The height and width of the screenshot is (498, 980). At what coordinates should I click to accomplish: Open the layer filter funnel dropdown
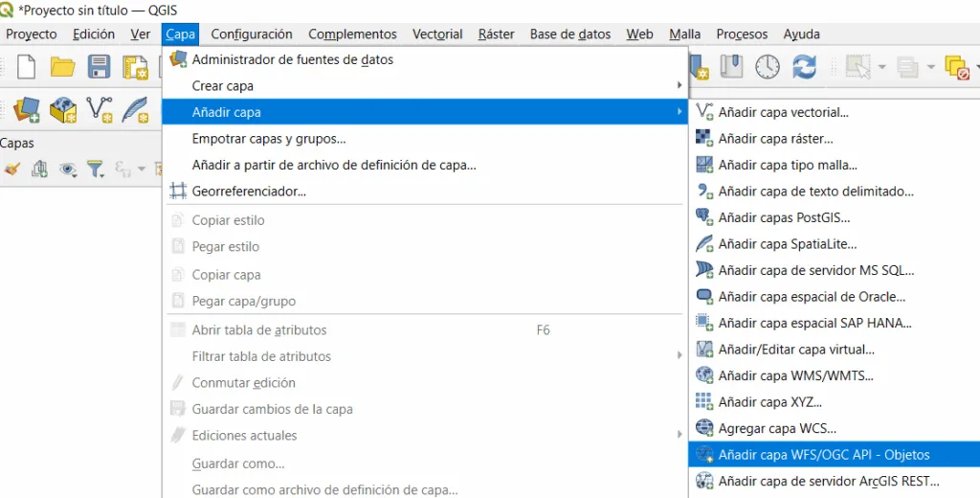click(x=96, y=169)
